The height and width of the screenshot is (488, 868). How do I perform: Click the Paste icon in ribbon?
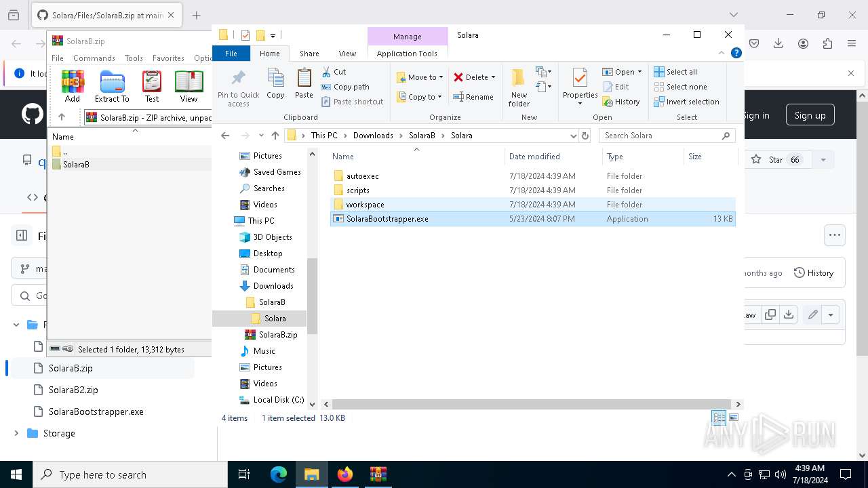pos(304,84)
